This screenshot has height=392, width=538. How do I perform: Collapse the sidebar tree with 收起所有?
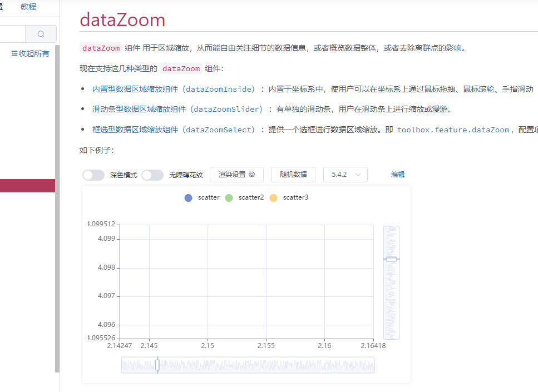tap(33, 52)
